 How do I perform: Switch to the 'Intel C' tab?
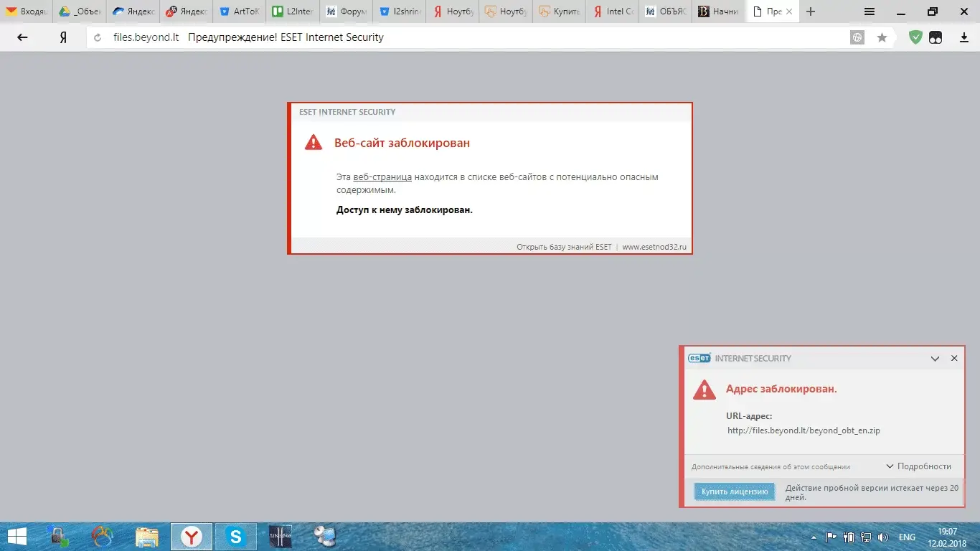(612, 11)
